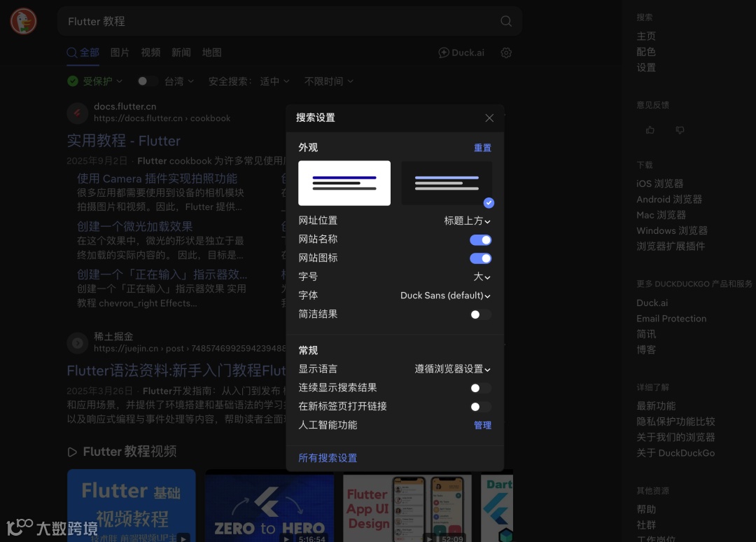Click the thumbs-up feedback icon
756x542 pixels.
pyautogui.click(x=650, y=130)
